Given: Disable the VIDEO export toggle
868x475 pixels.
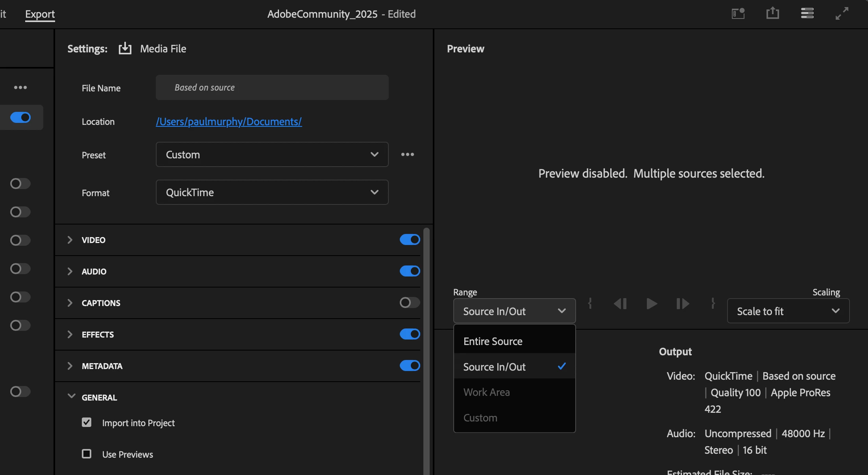Looking at the screenshot, I should [x=410, y=239].
